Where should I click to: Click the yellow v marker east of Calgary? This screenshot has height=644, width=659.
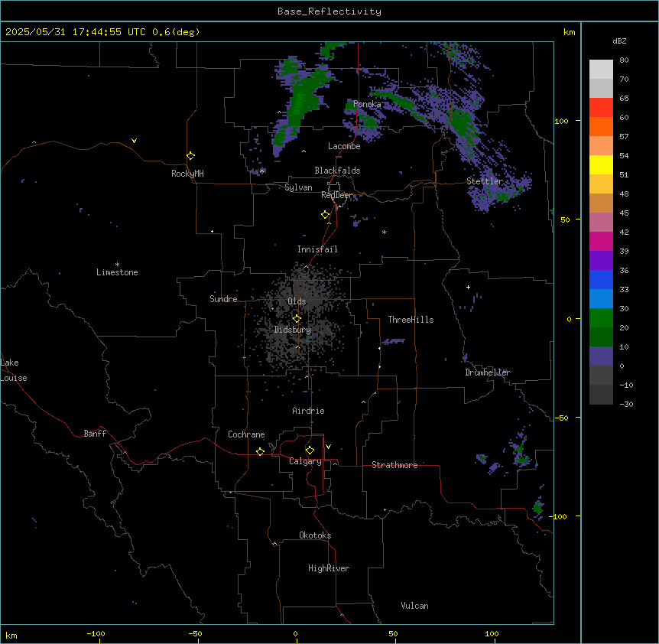click(328, 447)
